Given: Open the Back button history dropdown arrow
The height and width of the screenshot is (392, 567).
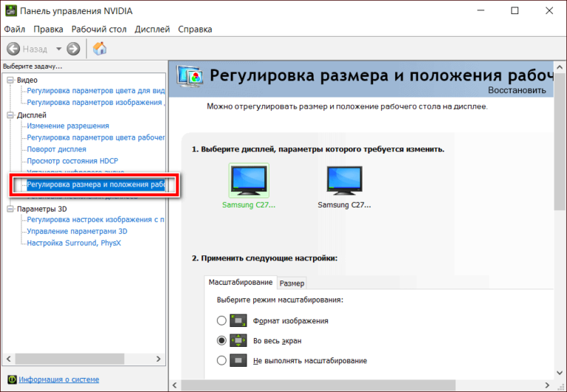Looking at the screenshot, I should coord(58,49).
